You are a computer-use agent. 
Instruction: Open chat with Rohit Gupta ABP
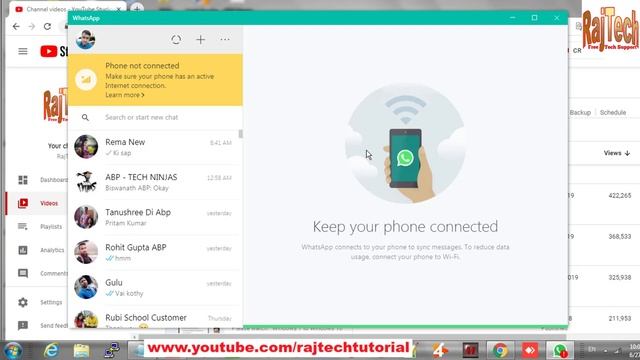pyautogui.click(x=155, y=252)
